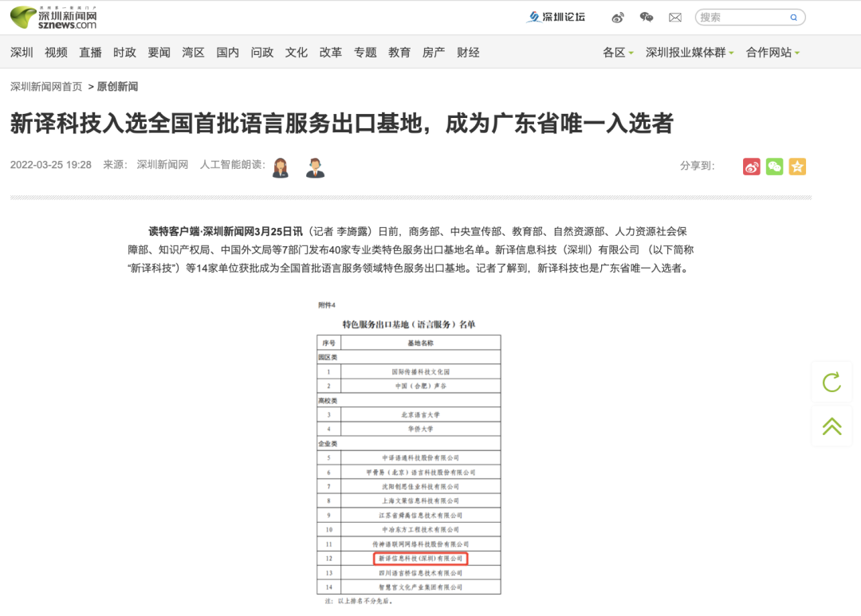Image resolution: width=861 pixels, height=616 pixels.
Task: Open the 合作网站 dropdown
Action: [768, 52]
